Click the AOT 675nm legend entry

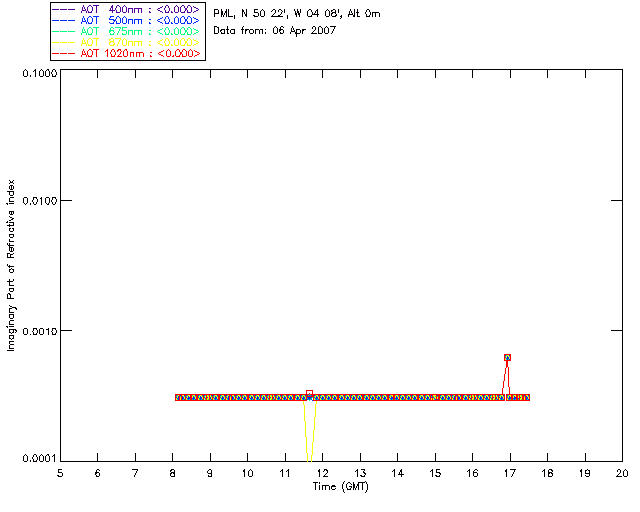coord(126,31)
